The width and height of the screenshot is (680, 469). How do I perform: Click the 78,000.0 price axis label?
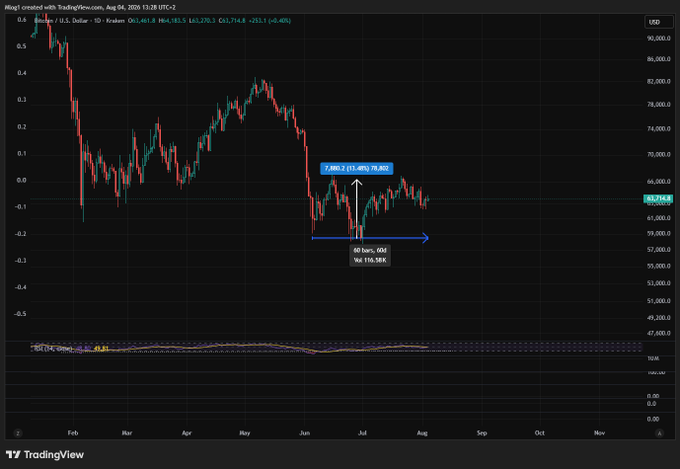tap(658, 105)
